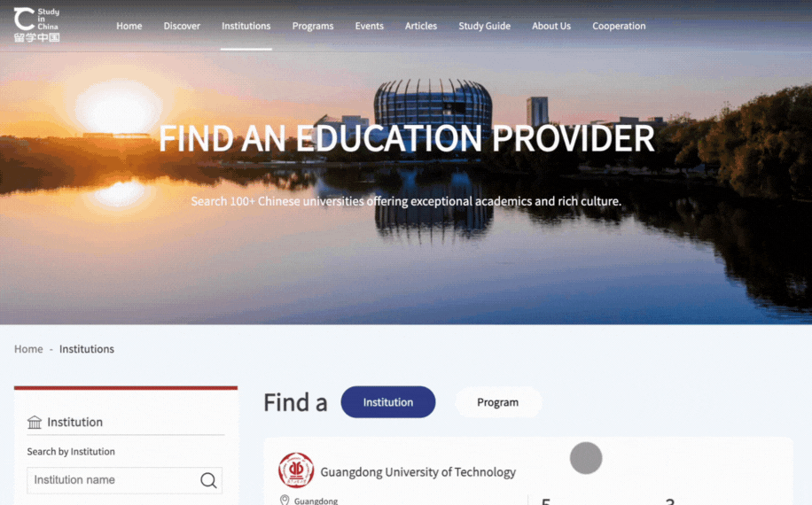Click the Institutions breadcrumb
The width and height of the screenshot is (812, 505).
(87, 349)
